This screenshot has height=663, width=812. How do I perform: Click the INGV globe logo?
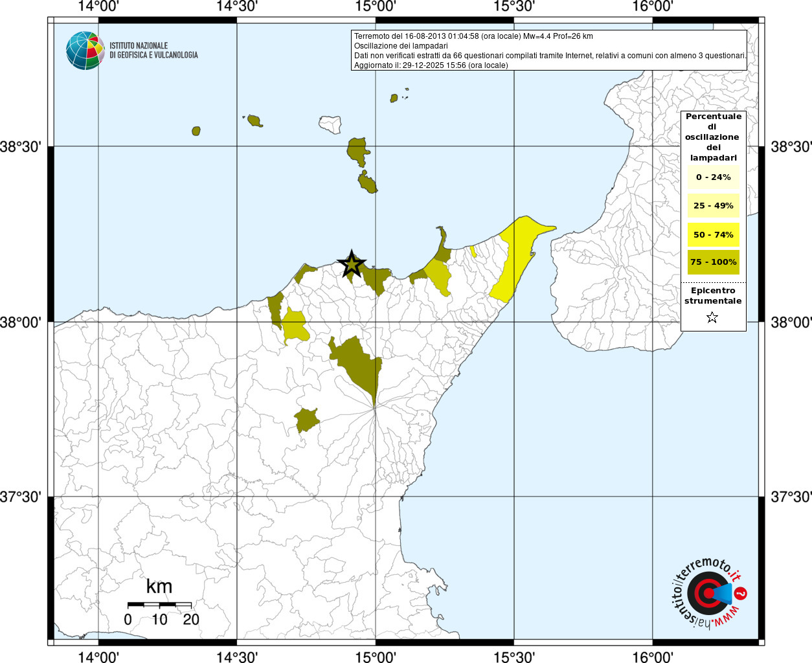pos(85,51)
